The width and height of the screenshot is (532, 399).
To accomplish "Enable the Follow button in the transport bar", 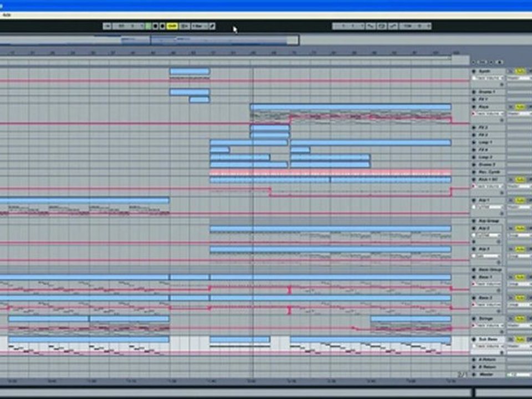I will click(107, 26).
